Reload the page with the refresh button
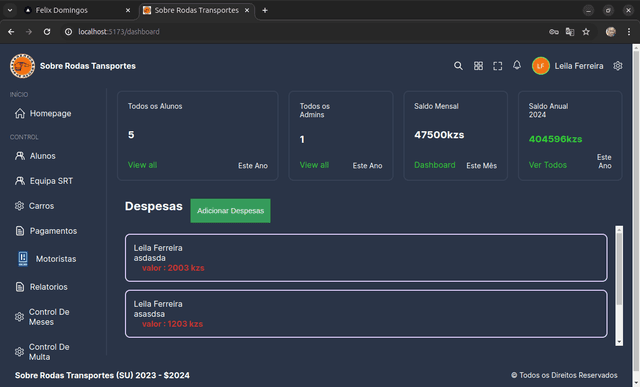 point(47,32)
